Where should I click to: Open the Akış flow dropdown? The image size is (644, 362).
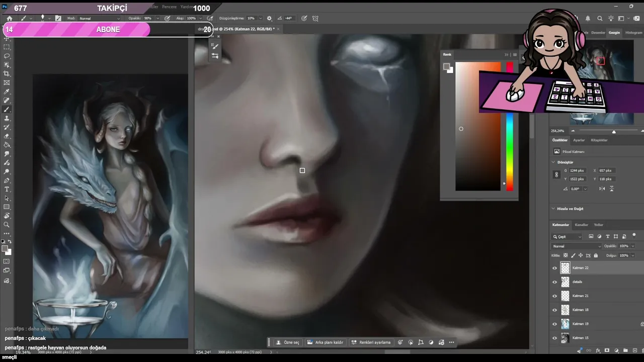coord(200,18)
